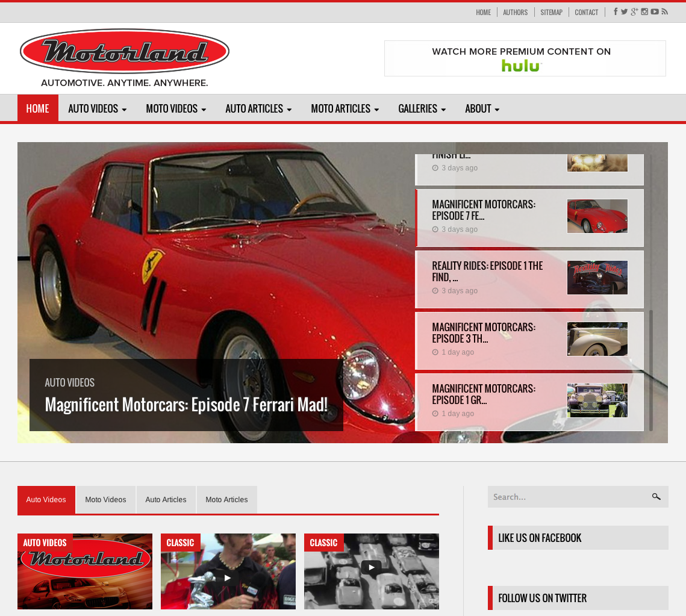This screenshot has width=686, height=616.
Task: Click the Follow Us On Twitter heading
Action: pyautogui.click(x=543, y=598)
